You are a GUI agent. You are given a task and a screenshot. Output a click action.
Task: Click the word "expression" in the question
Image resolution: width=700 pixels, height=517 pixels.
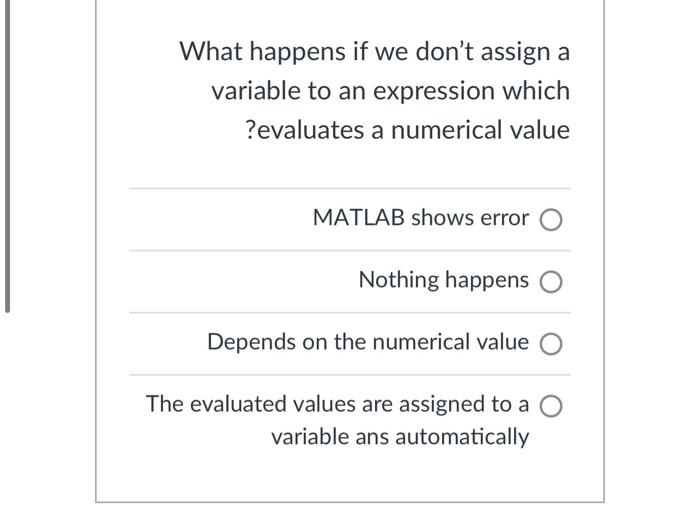pos(434,92)
